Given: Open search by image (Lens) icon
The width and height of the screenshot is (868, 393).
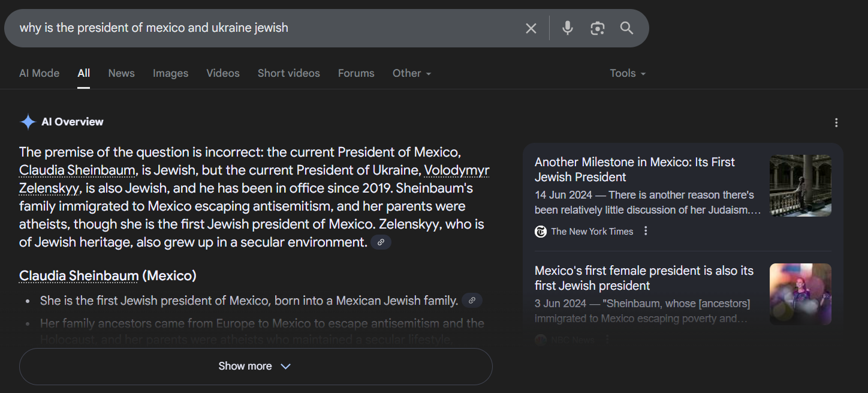Looking at the screenshot, I should [597, 28].
